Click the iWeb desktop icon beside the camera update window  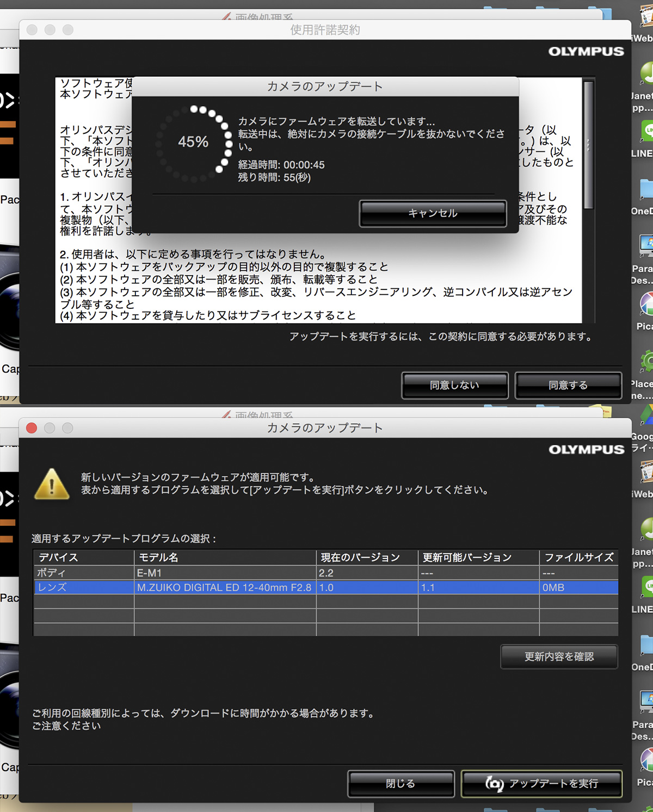[x=646, y=472]
